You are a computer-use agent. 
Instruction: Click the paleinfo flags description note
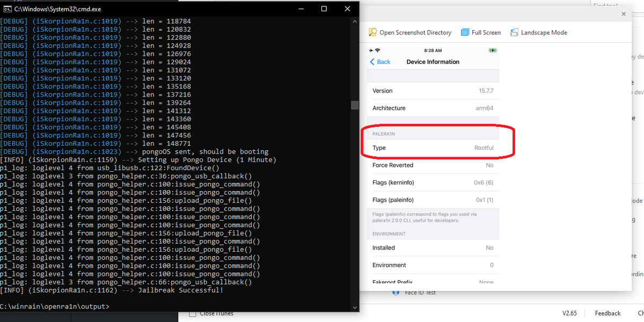pyautogui.click(x=425, y=217)
